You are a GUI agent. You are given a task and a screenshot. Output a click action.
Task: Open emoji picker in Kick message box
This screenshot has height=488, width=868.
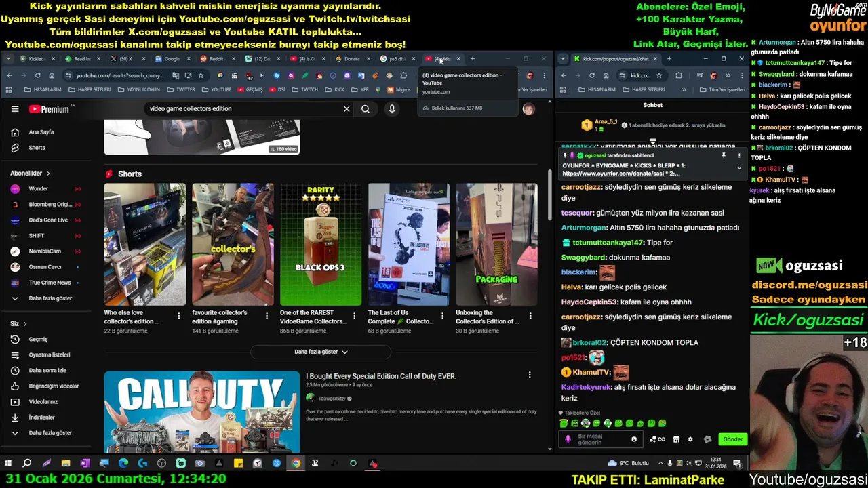(634, 439)
